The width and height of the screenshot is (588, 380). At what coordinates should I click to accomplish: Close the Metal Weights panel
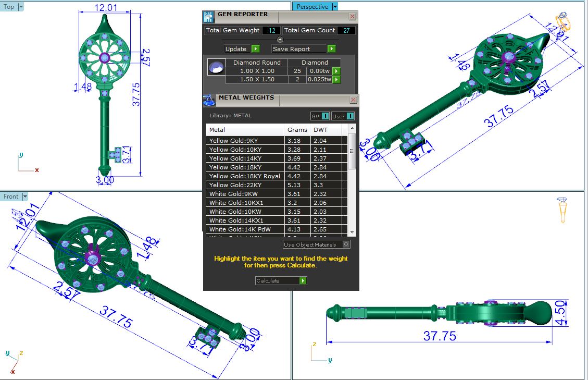click(353, 100)
